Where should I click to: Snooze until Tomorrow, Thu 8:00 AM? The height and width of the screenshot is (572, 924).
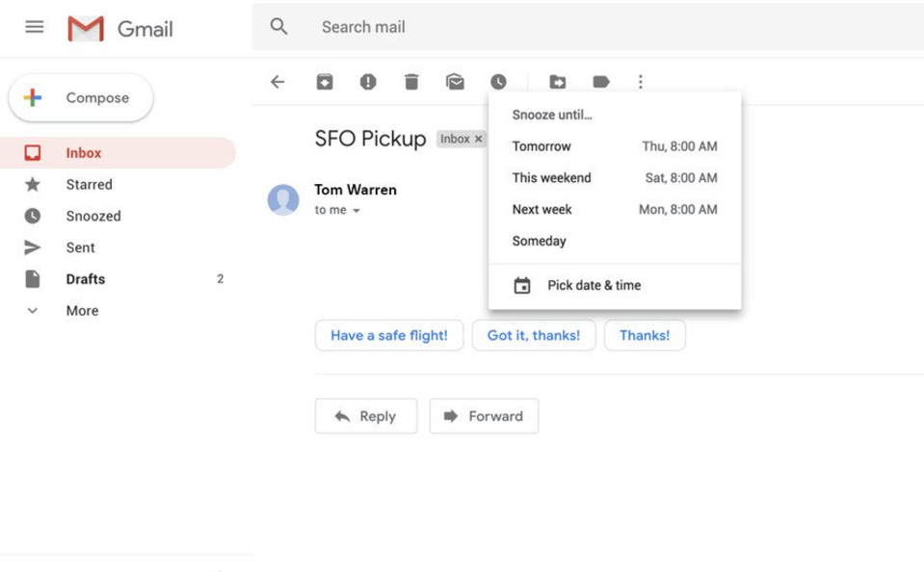pos(614,146)
